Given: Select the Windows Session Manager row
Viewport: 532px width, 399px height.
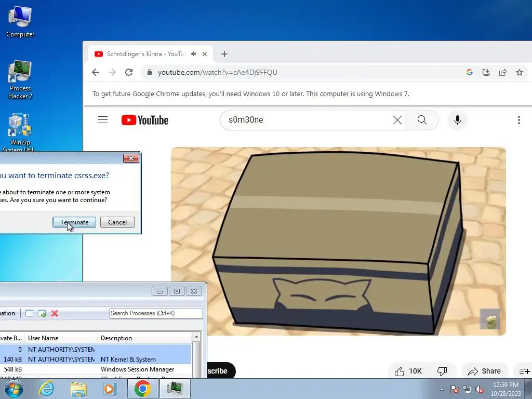Looking at the screenshot, I should pos(96,369).
